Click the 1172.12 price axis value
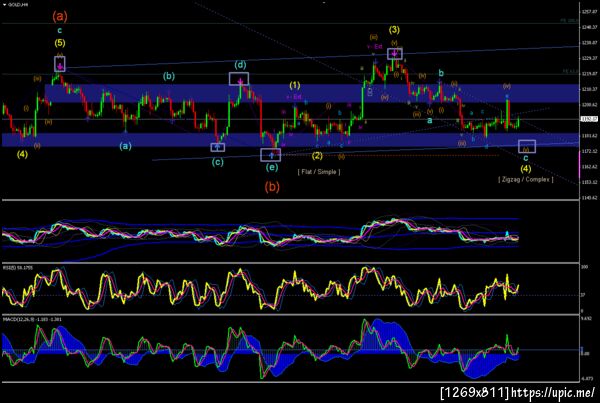This screenshot has width=600, height=403. 590,152
